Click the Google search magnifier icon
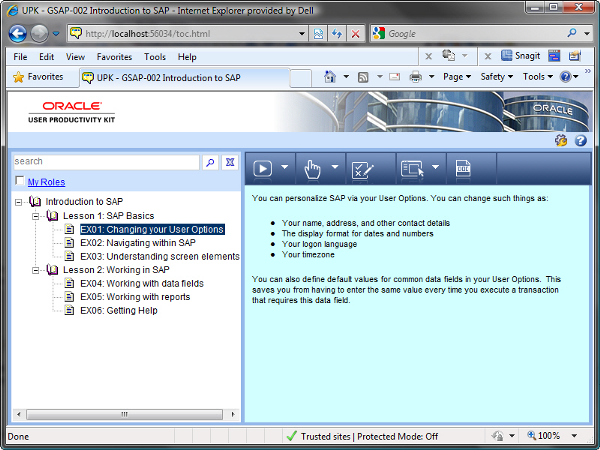600x450 pixels. point(572,33)
